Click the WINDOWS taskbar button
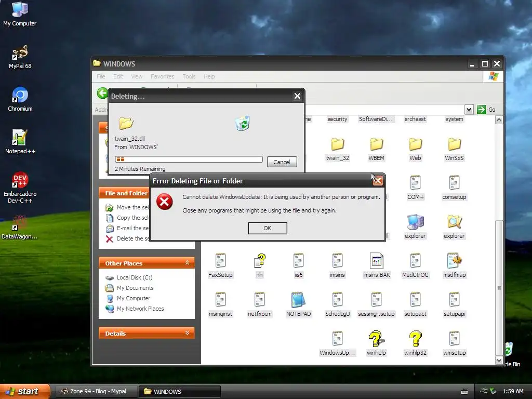532x399 pixels. (179, 392)
